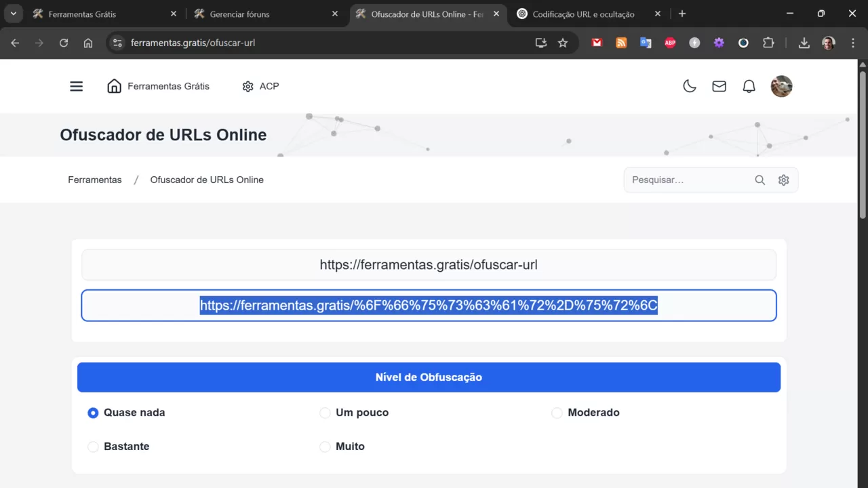Open the RSS feed extension icon

pyautogui.click(x=621, y=43)
